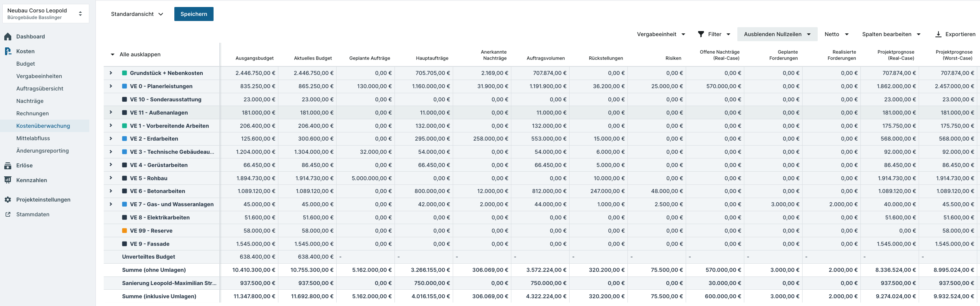This screenshot has width=980, height=306.
Task: Open Projekteinstellungen label
Action: point(43,200)
